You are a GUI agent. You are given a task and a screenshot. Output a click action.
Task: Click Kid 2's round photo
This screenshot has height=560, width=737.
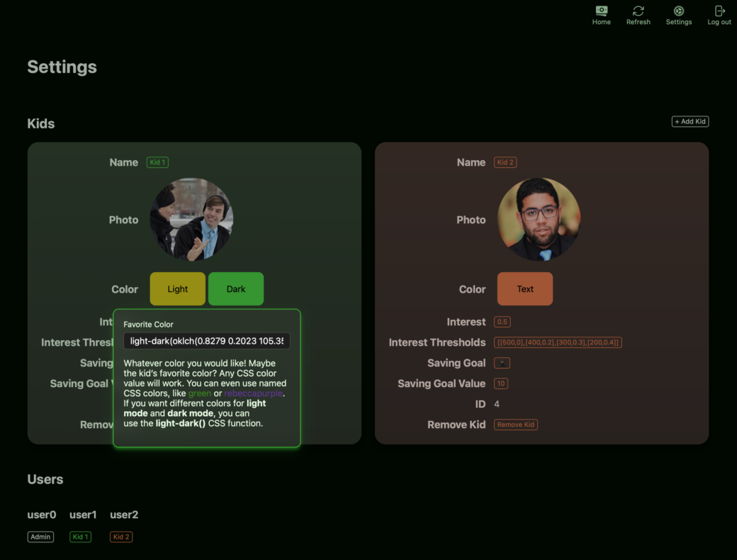coord(539,219)
